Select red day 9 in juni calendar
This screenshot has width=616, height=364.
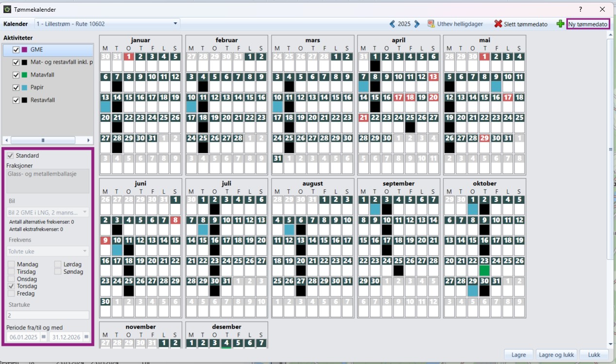[105, 240]
